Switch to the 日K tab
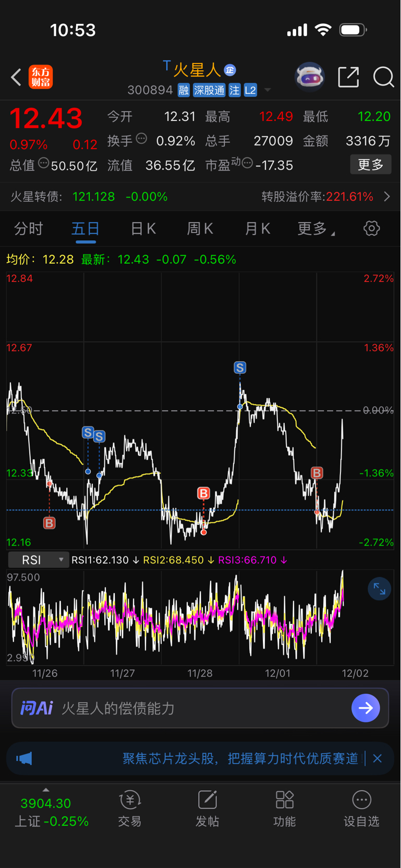This screenshot has width=401, height=868. (x=143, y=228)
